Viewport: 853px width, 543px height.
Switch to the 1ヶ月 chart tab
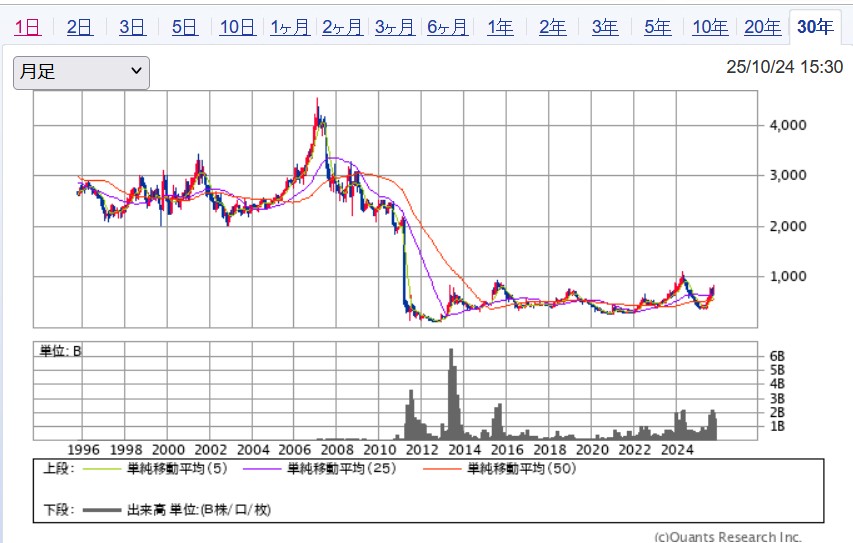[x=290, y=27]
